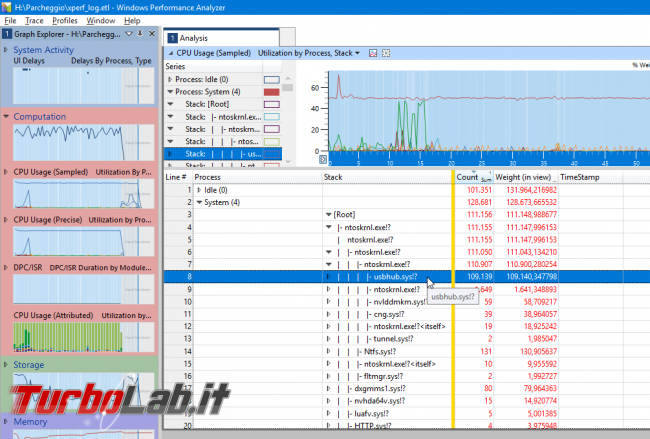
Task: Expand the Ntfs.sys!? stack row
Action: (328, 351)
